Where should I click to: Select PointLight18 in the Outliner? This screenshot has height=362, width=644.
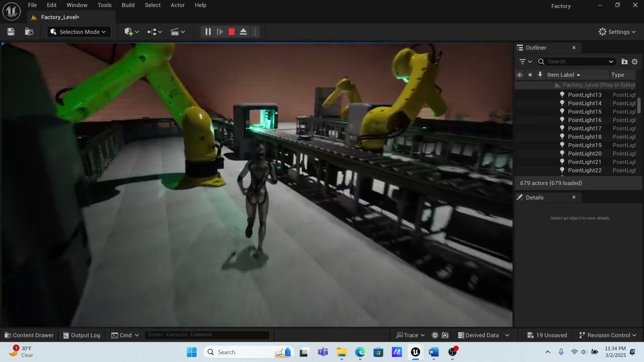coord(576,137)
